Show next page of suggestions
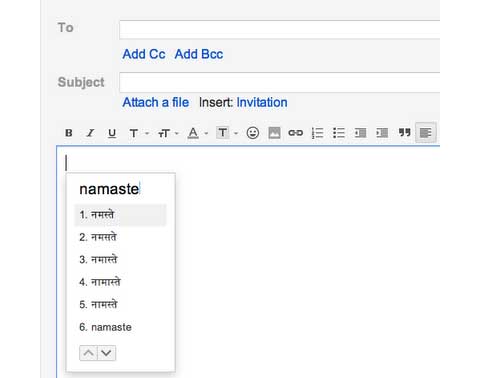Viewport: 480px width, 378px height. tap(107, 353)
